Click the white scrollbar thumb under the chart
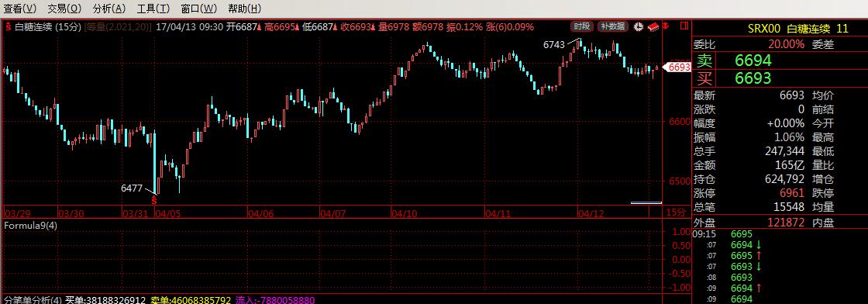The image size is (868, 304). pos(646,202)
